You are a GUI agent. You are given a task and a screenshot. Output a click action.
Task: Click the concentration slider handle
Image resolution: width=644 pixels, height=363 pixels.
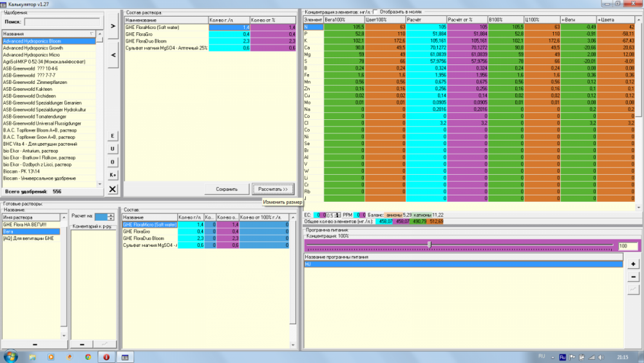tap(429, 244)
